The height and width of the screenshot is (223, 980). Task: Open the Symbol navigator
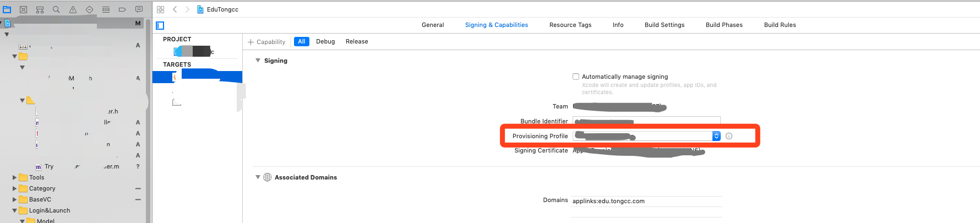(40, 9)
